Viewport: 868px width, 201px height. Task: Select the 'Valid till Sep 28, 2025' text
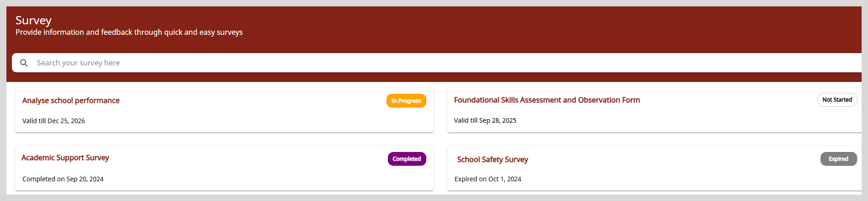coord(485,120)
